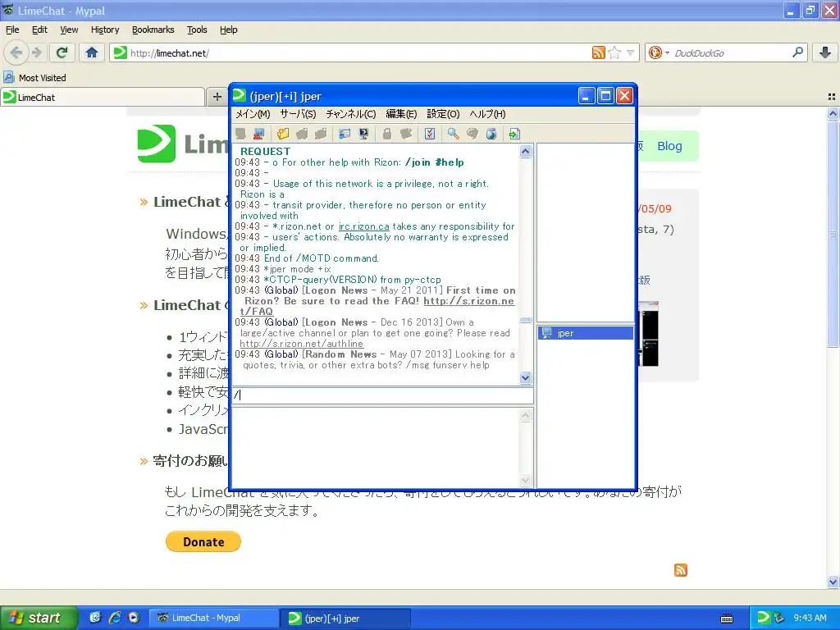This screenshot has height=630, width=840.
Task: Click the browser page scrollbar down arrow
Action: click(833, 582)
